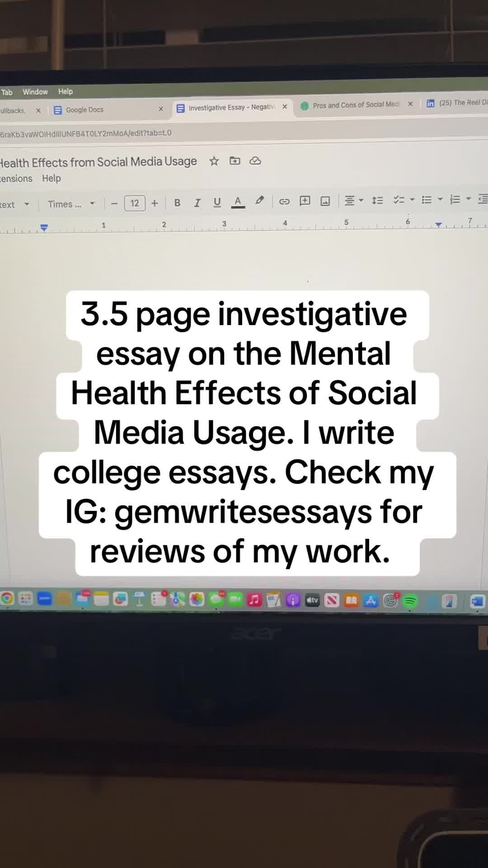Open System Settings from the dock

point(390,600)
